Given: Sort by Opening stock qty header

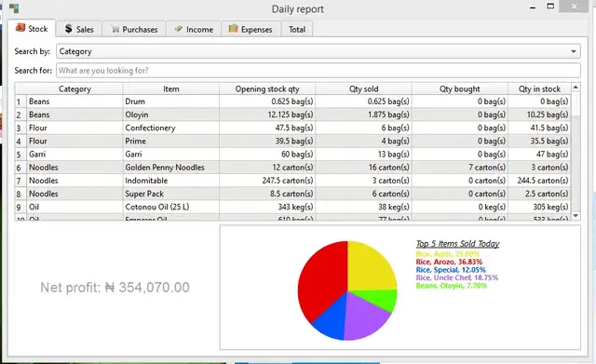Looking at the screenshot, I should (x=267, y=89).
